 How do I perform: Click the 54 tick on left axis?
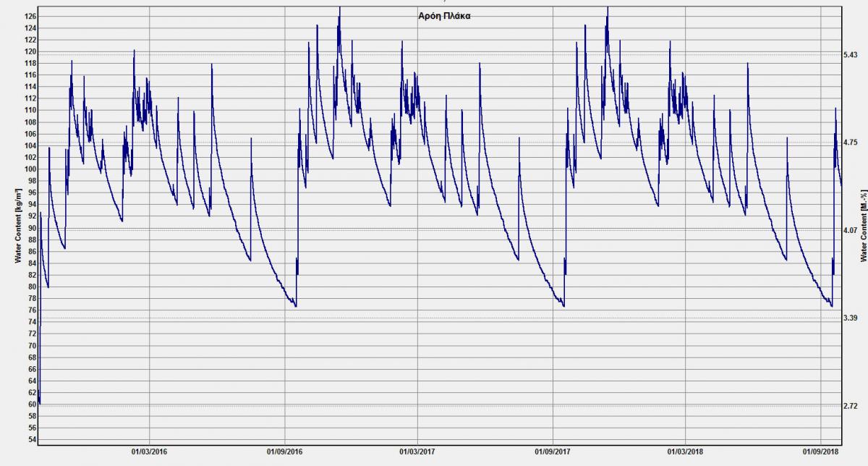click(x=31, y=439)
